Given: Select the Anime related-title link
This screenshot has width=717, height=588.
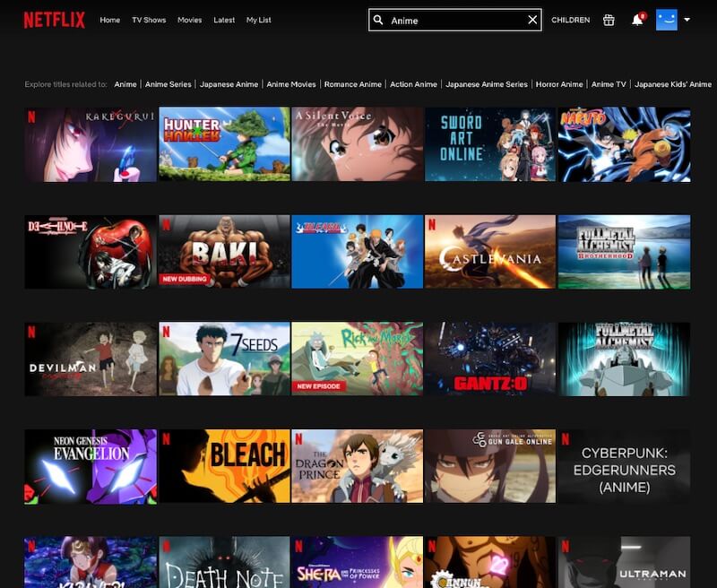Looking at the screenshot, I should 125,84.
